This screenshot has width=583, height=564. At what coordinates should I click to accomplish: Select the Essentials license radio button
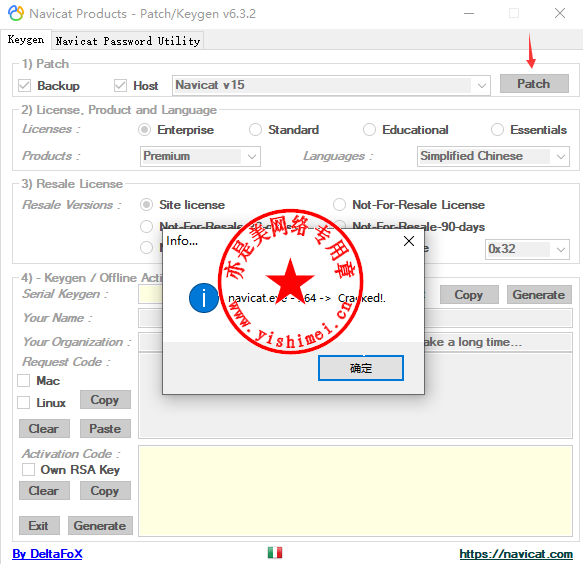497,130
